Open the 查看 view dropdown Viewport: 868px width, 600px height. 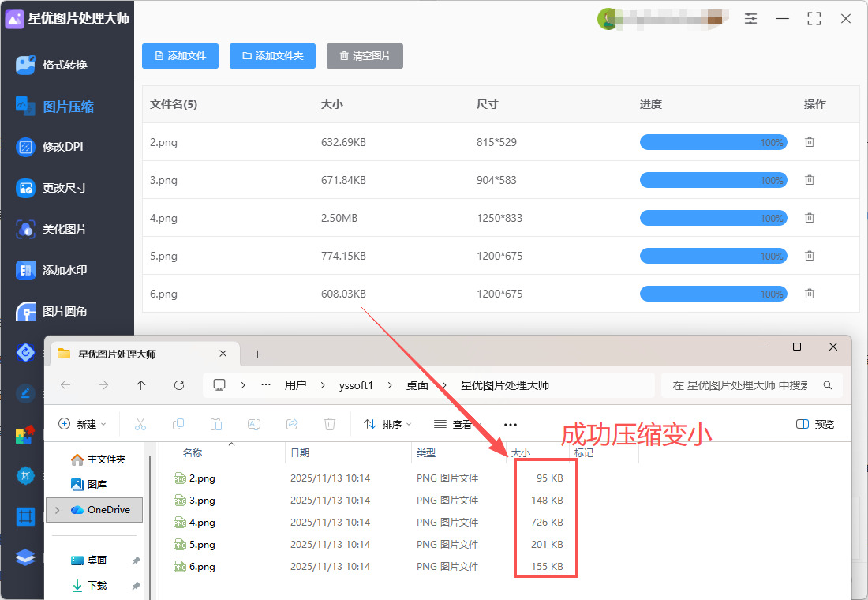[x=457, y=424]
